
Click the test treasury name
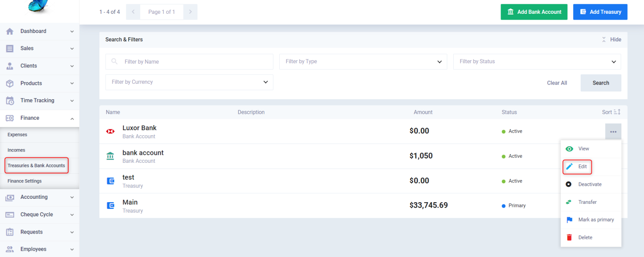[x=128, y=177]
